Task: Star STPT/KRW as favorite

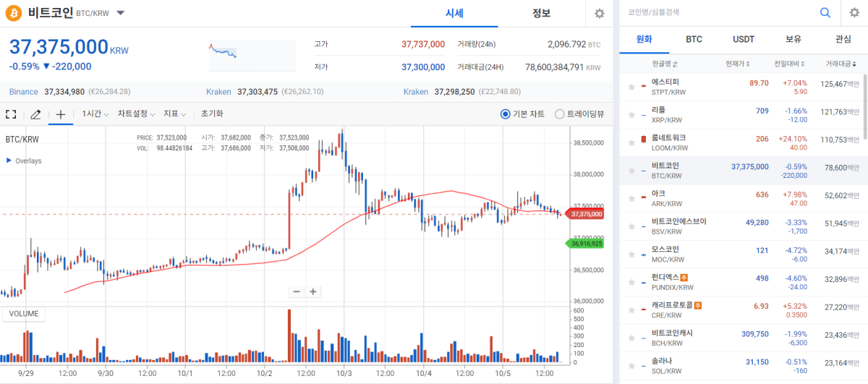Action: [631, 87]
